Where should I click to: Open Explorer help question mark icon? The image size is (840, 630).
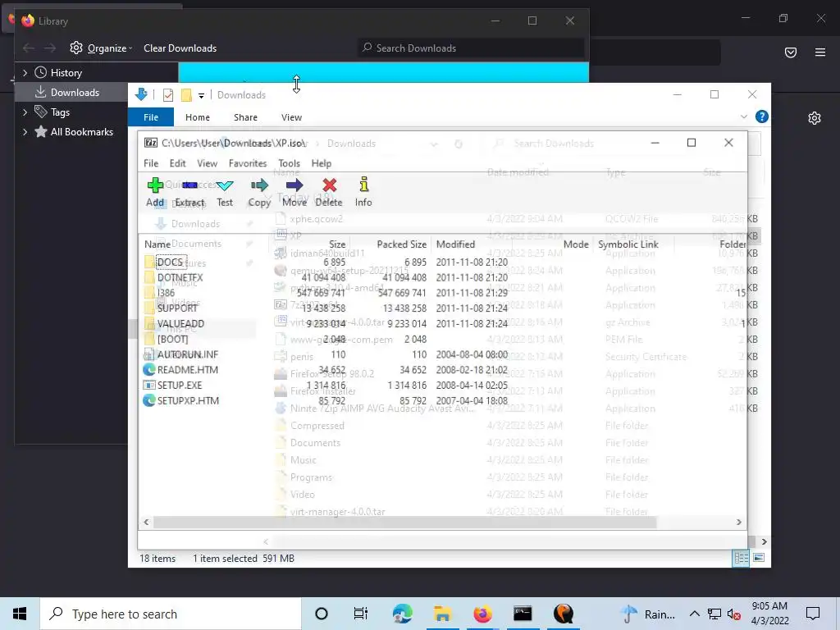pos(762,116)
